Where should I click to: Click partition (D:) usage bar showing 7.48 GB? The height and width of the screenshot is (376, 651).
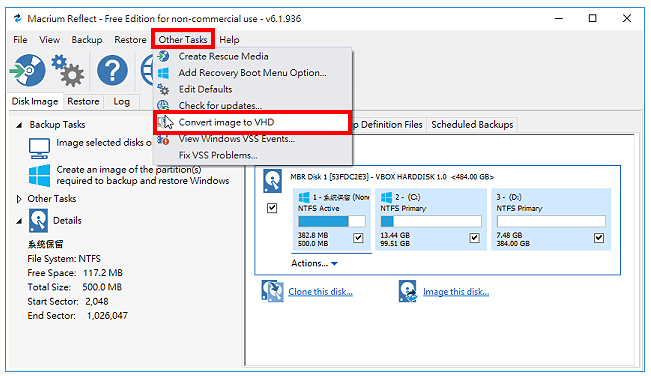(551, 221)
